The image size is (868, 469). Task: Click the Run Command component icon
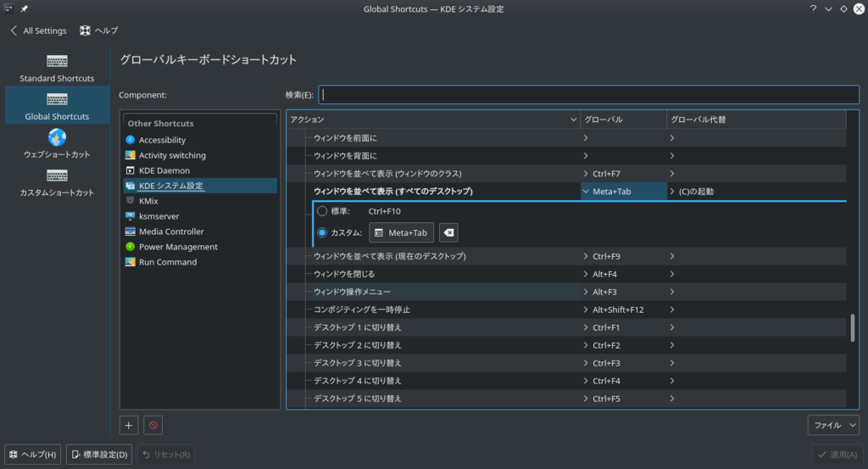click(130, 261)
